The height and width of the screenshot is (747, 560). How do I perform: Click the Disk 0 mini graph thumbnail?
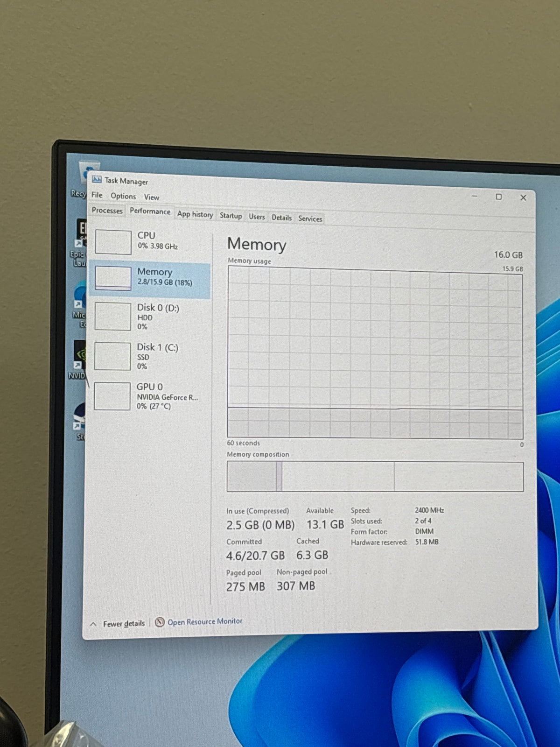point(112,317)
